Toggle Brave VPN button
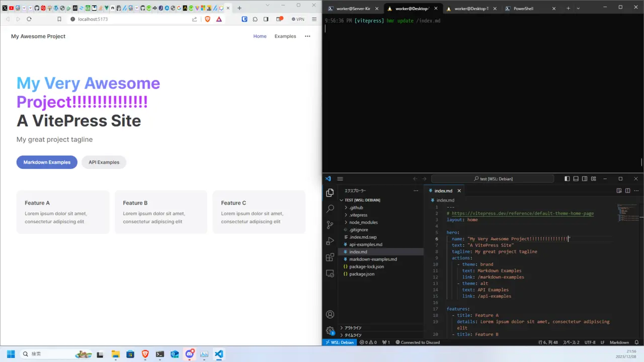 pyautogui.click(x=297, y=19)
